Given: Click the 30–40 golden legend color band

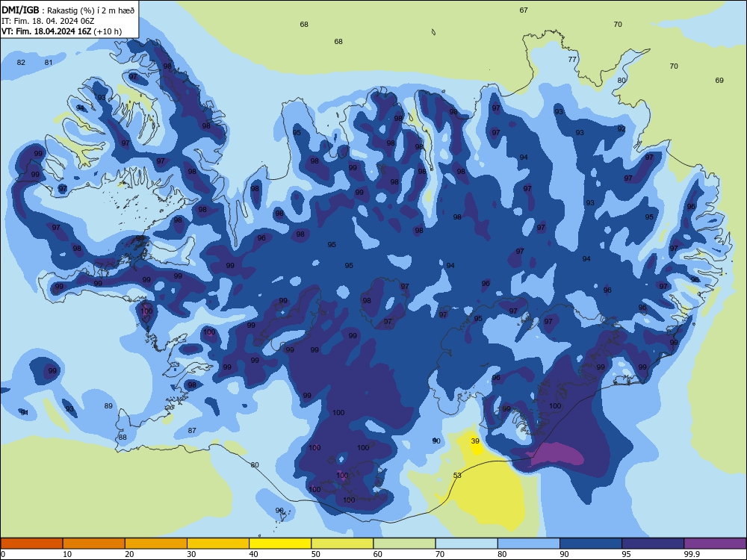Looking at the screenshot, I should click(x=218, y=544).
